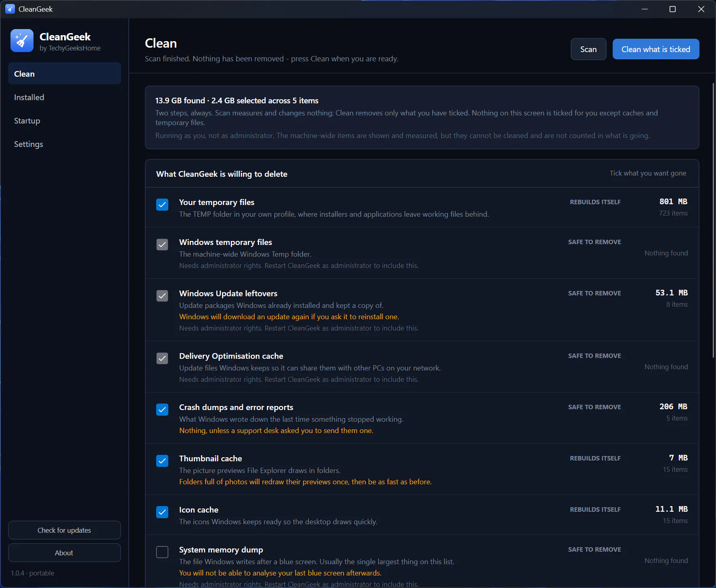Click '723 items' count

tap(673, 213)
